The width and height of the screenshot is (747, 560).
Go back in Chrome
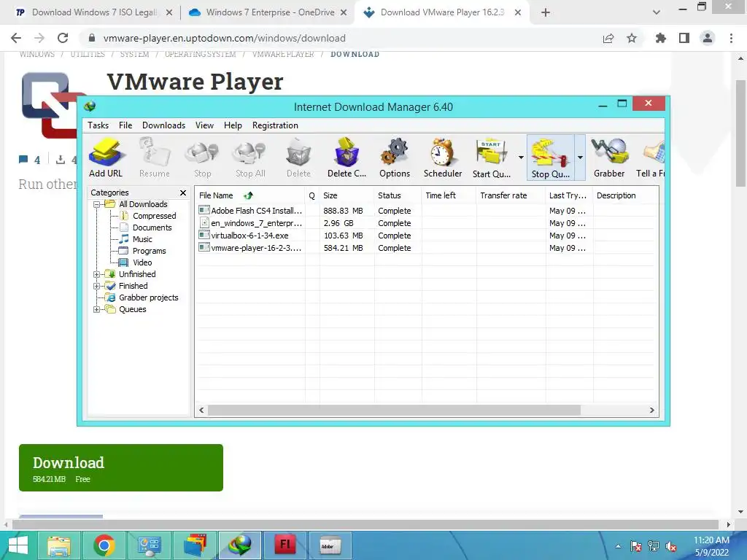(16, 38)
